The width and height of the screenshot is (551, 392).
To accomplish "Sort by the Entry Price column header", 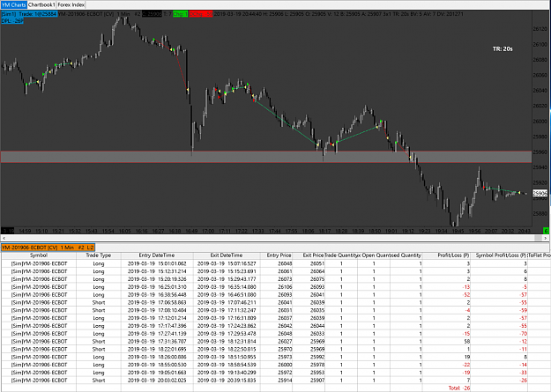I will [279, 255].
